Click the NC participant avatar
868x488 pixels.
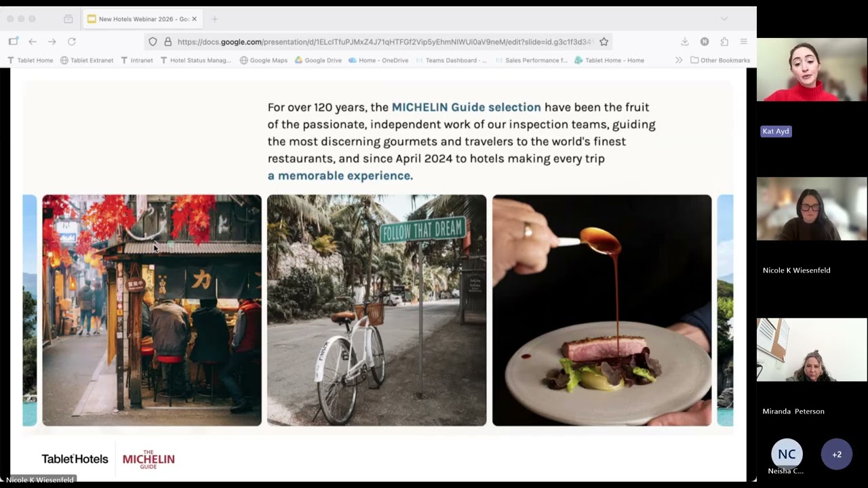[787, 454]
